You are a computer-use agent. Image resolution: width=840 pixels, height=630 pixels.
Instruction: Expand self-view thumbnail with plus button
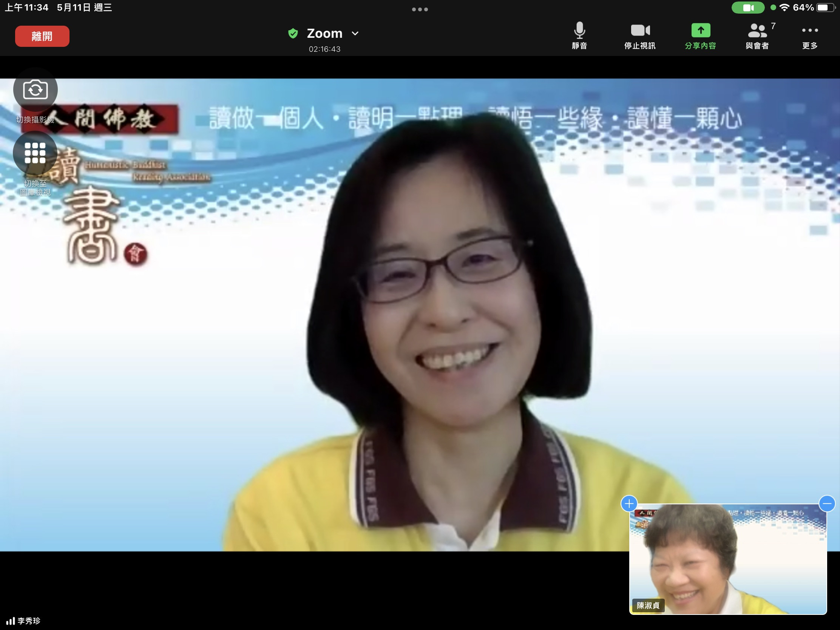coord(629,503)
